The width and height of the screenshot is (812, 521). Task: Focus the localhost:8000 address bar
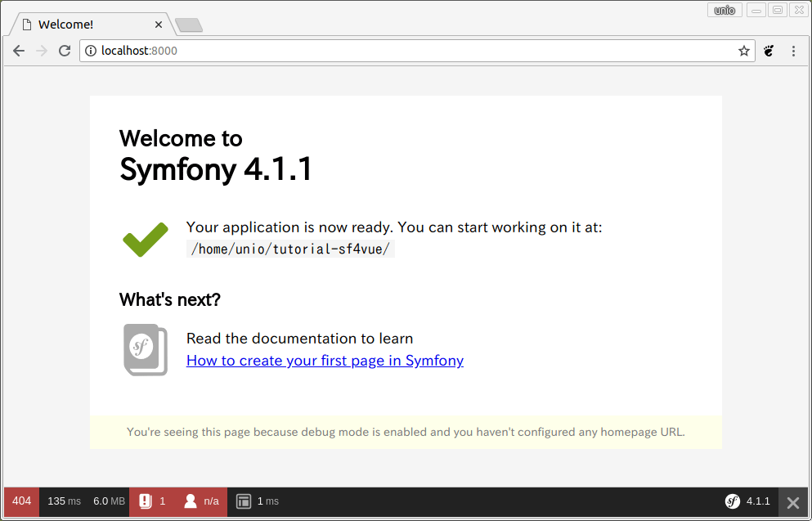pos(417,51)
